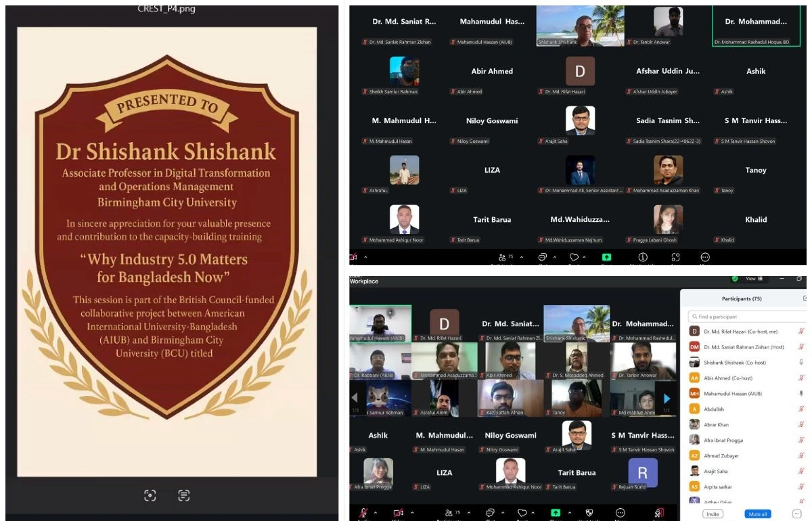Open Reactions heart icon in upper toolbar

tap(574, 258)
